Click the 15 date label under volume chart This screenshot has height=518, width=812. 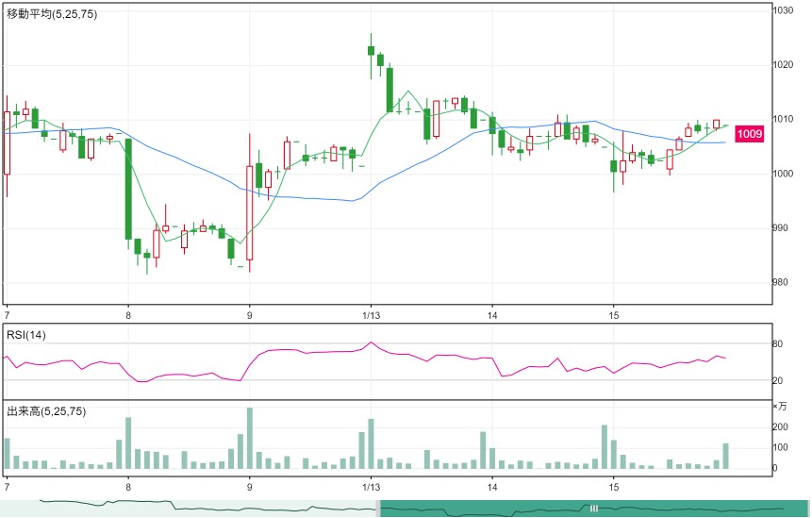pyautogui.click(x=614, y=488)
